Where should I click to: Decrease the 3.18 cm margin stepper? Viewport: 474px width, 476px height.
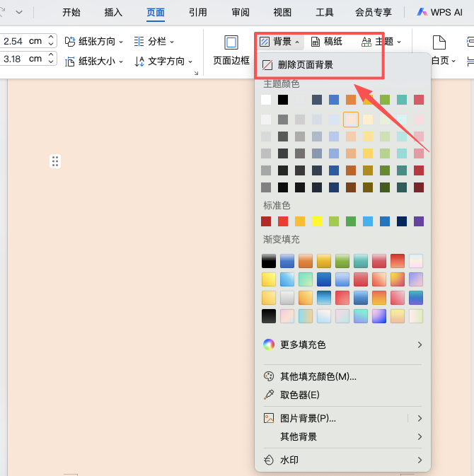51,62
